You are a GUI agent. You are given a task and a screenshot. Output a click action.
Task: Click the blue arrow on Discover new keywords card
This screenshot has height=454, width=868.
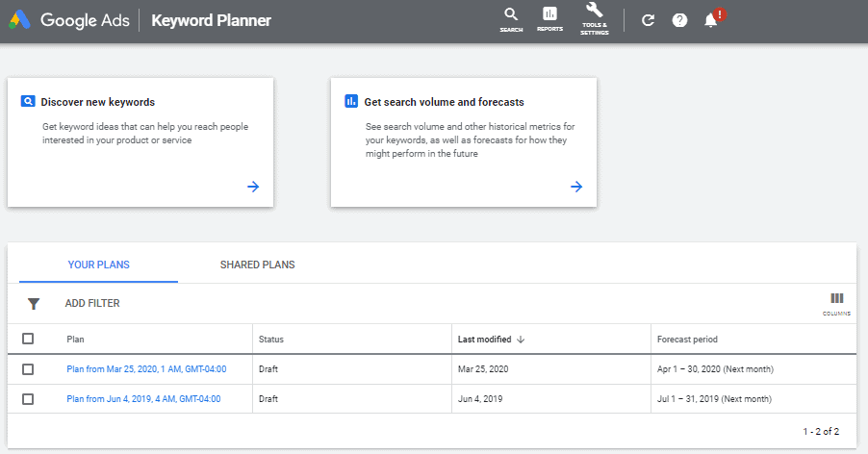(x=253, y=187)
